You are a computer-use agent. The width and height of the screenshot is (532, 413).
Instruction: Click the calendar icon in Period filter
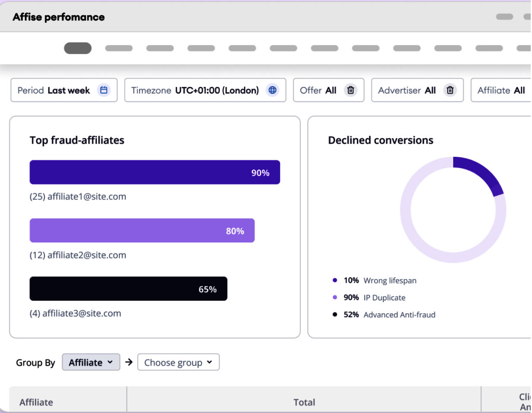click(x=104, y=90)
